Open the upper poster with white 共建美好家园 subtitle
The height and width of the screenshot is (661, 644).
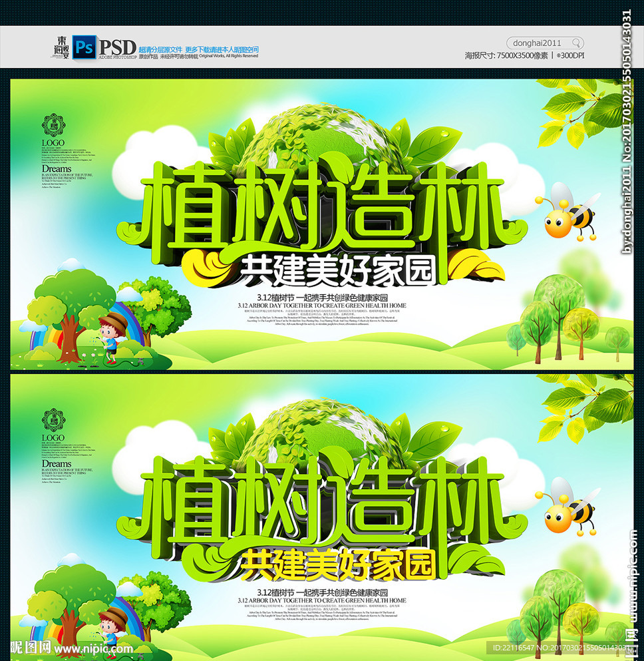(322, 224)
